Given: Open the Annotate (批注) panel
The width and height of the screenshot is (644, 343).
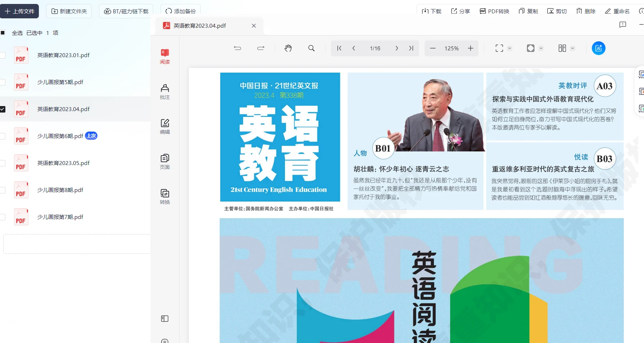Looking at the screenshot, I should pos(165,92).
